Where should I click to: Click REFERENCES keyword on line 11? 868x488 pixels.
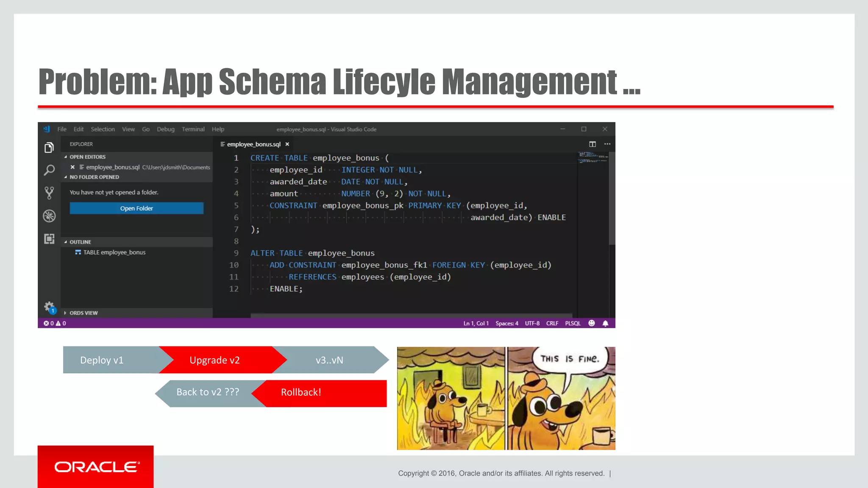pos(312,277)
